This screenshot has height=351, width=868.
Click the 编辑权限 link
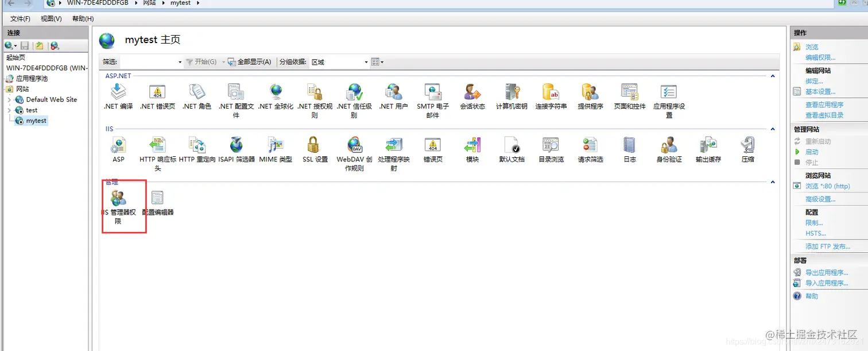pyautogui.click(x=820, y=57)
